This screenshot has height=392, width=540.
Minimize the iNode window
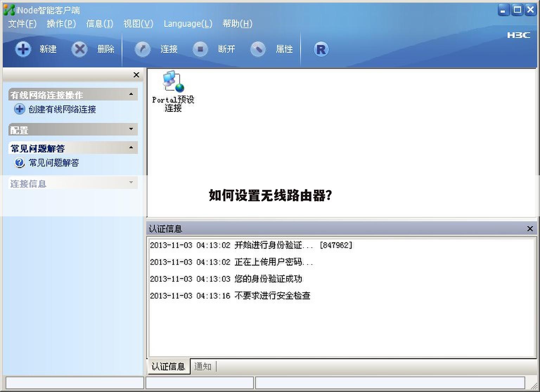tap(504, 10)
